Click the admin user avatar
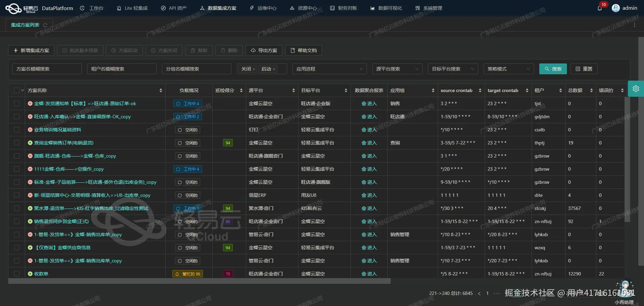 click(615, 8)
